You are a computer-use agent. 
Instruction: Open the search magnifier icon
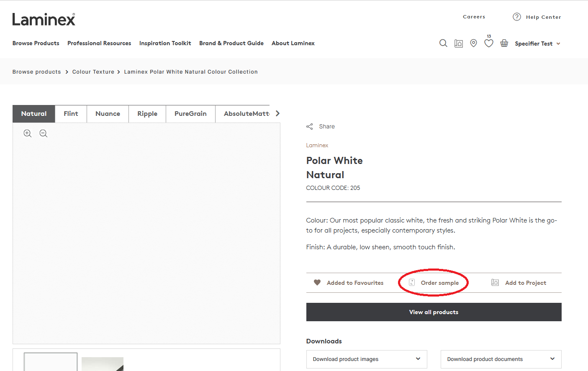443,43
